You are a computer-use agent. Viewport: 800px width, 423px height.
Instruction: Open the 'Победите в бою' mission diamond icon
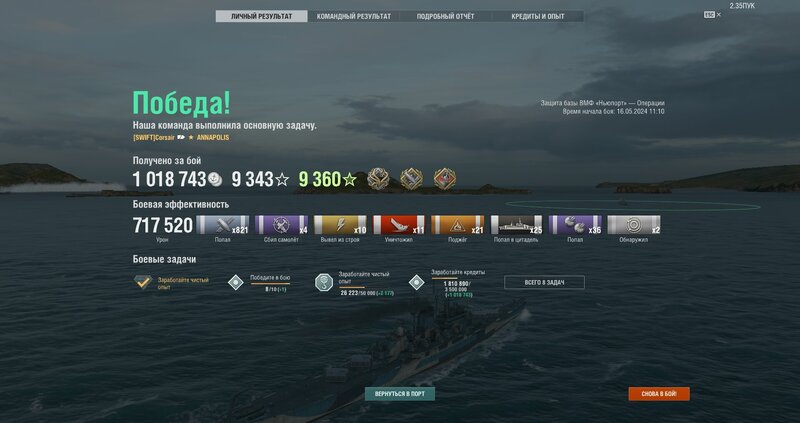coord(236,282)
